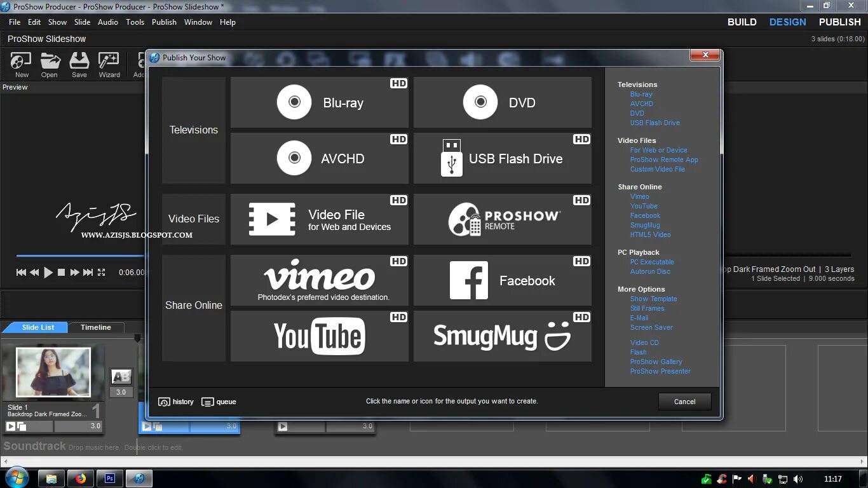Click Blu-ray link in Televisions list
Viewport: 868px width, 488px height.
(641, 94)
